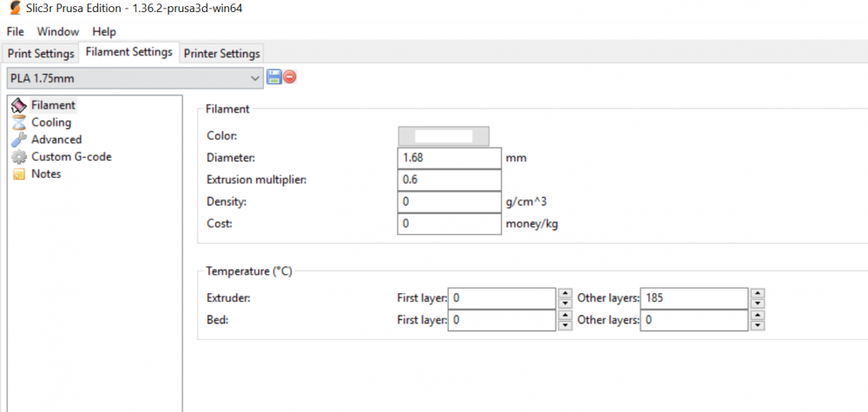Select the Custom G-code gear icon
This screenshot has width=868, height=412.
pos(19,157)
